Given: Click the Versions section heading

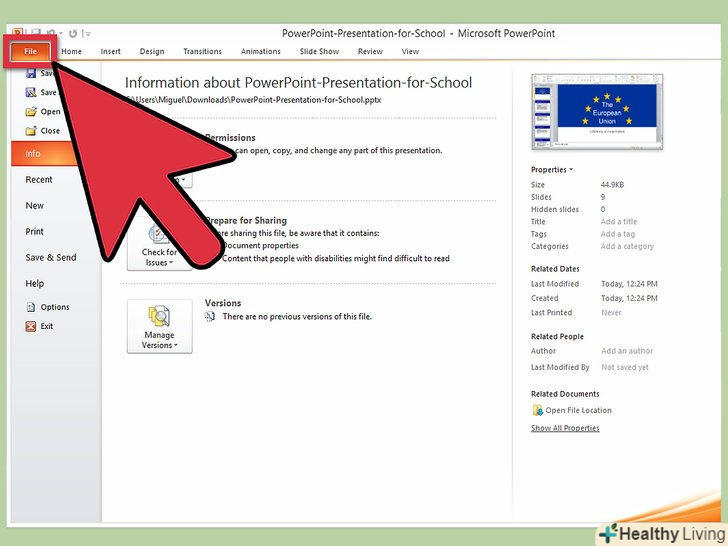Looking at the screenshot, I should [223, 303].
